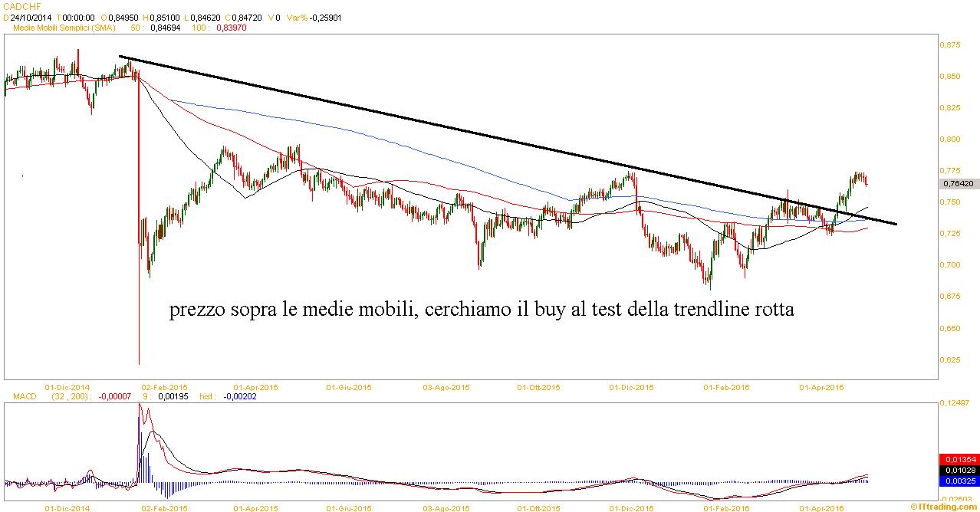This screenshot has height=512, width=980.
Task: Click the 0,875 price level label
Action: coord(949,45)
